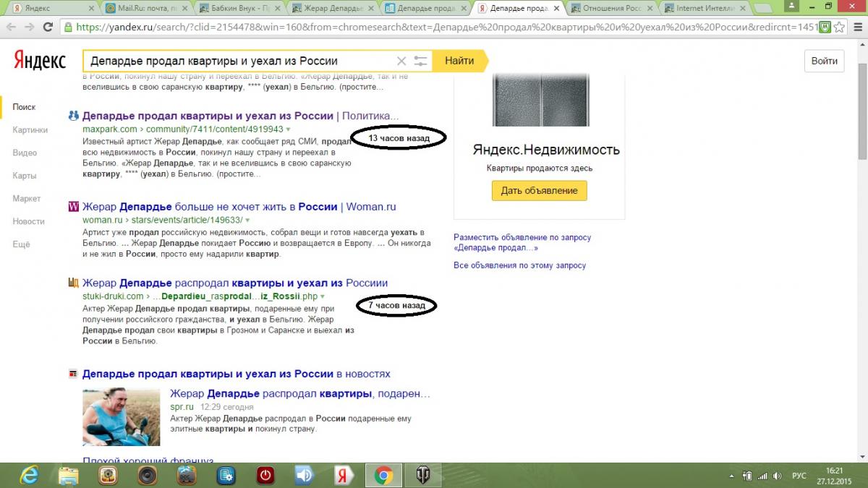Open the Маркет section in sidebar
Image resolution: width=868 pixels, height=488 pixels.
(x=27, y=199)
